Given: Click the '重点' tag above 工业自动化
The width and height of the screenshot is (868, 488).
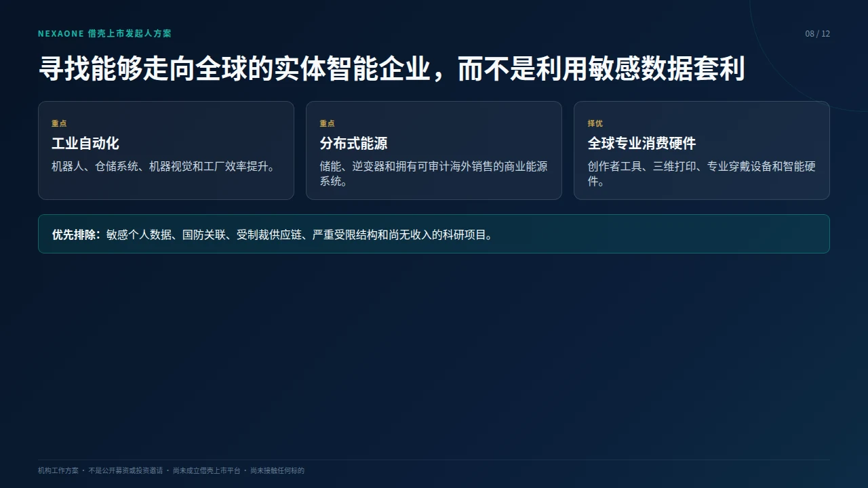Looking at the screenshot, I should click(x=59, y=123).
